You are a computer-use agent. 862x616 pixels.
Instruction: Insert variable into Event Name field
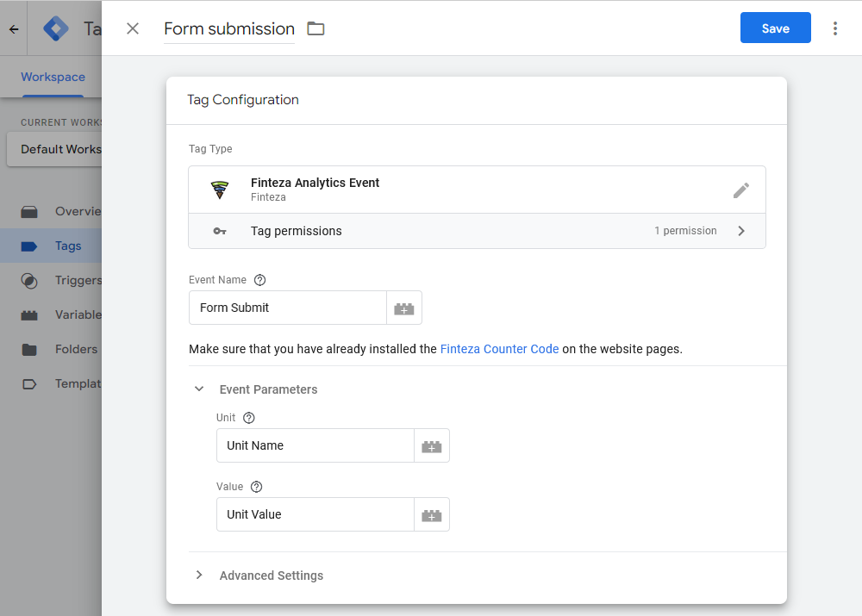tap(404, 308)
